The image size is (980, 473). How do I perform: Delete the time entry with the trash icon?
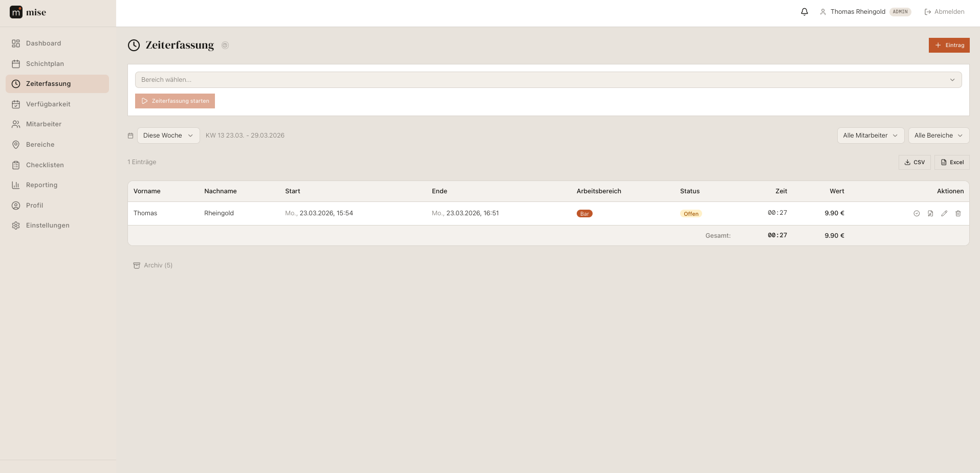(958, 214)
